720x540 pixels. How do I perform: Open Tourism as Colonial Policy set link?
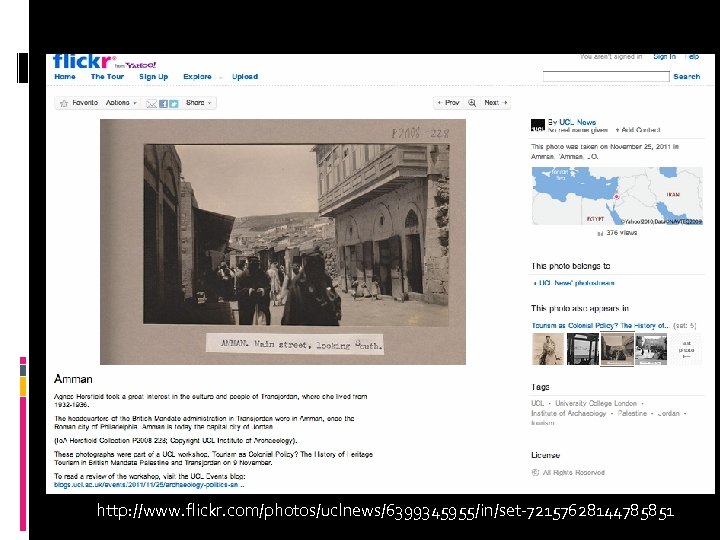[x=600, y=326]
